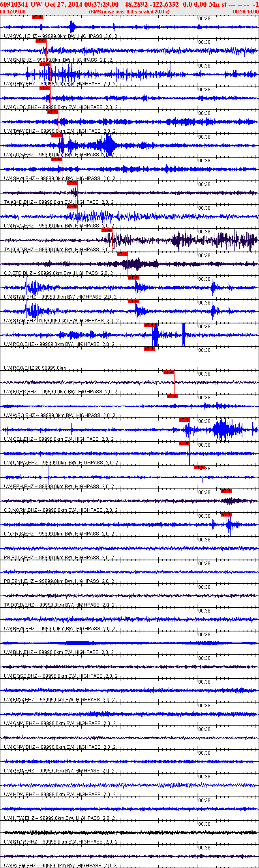The width and height of the screenshot is (259, 868).
Task: Click the UW DOSE BHZ station label
Action: point(60,676)
